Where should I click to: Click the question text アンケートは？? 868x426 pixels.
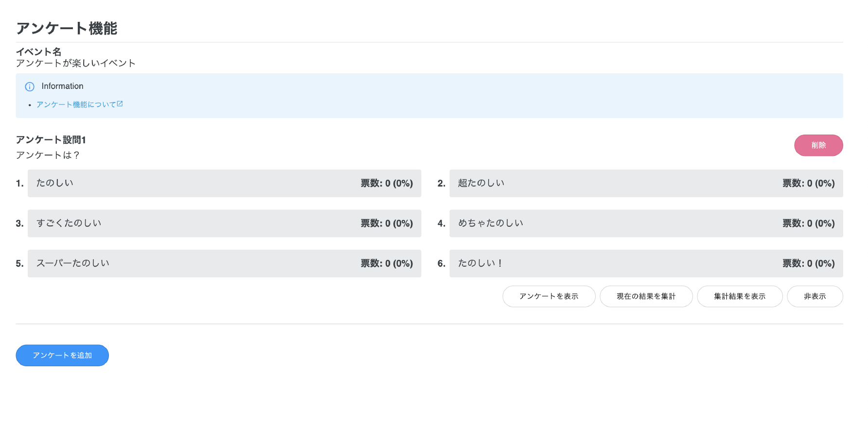[x=48, y=155]
